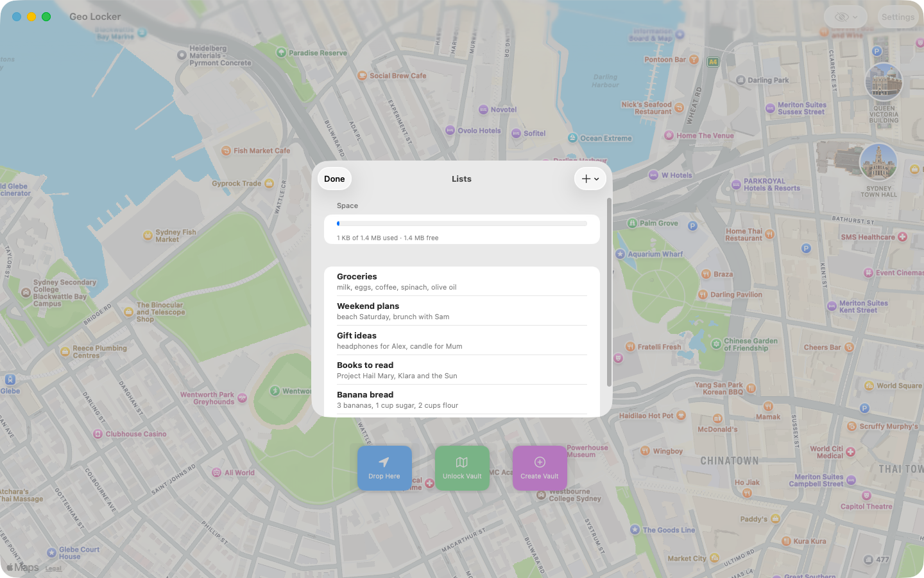Open Settings in the title bar
The image size is (924, 578).
point(898,17)
